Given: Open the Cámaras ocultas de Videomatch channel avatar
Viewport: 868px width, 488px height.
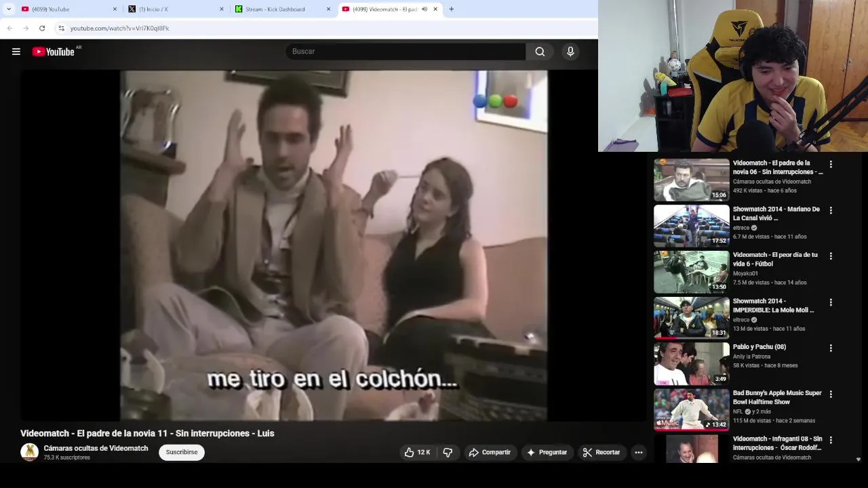Looking at the screenshot, I should coord(29,452).
